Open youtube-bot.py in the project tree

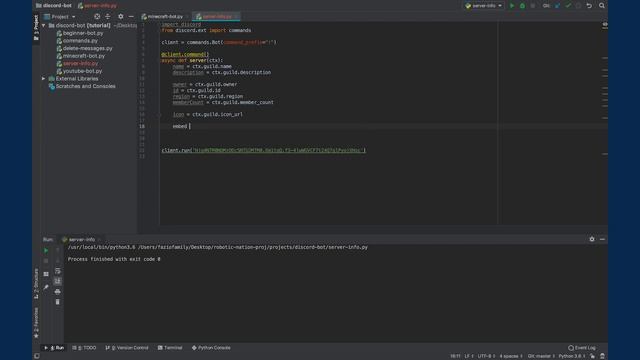pos(82,71)
